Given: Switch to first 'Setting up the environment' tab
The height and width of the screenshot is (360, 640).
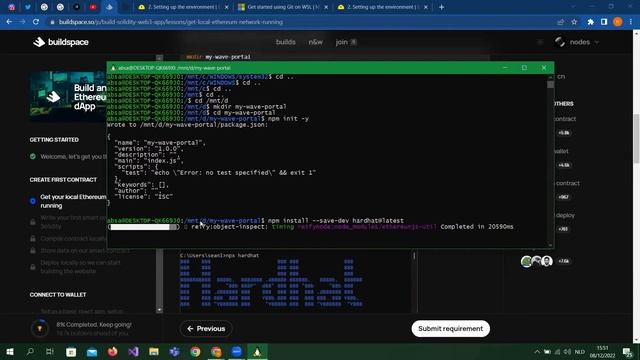Looking at the screenshot, I should (184, 7).
